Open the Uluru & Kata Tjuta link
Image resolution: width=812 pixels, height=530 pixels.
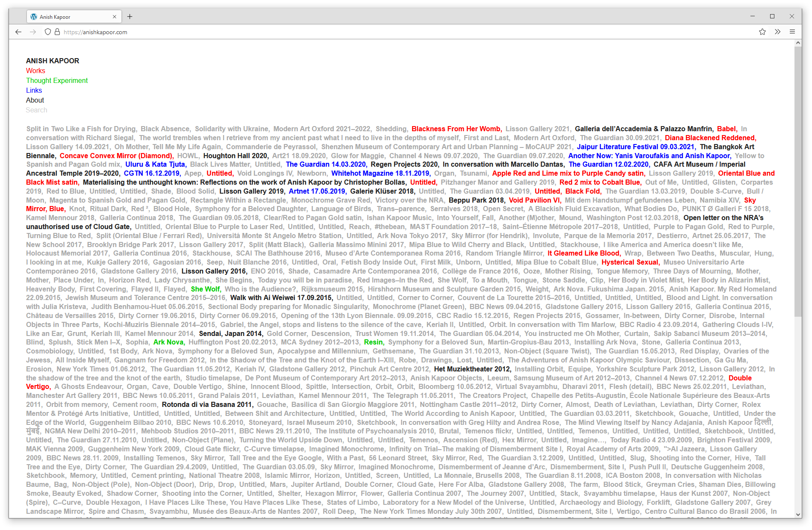click(x=156, y=164)
